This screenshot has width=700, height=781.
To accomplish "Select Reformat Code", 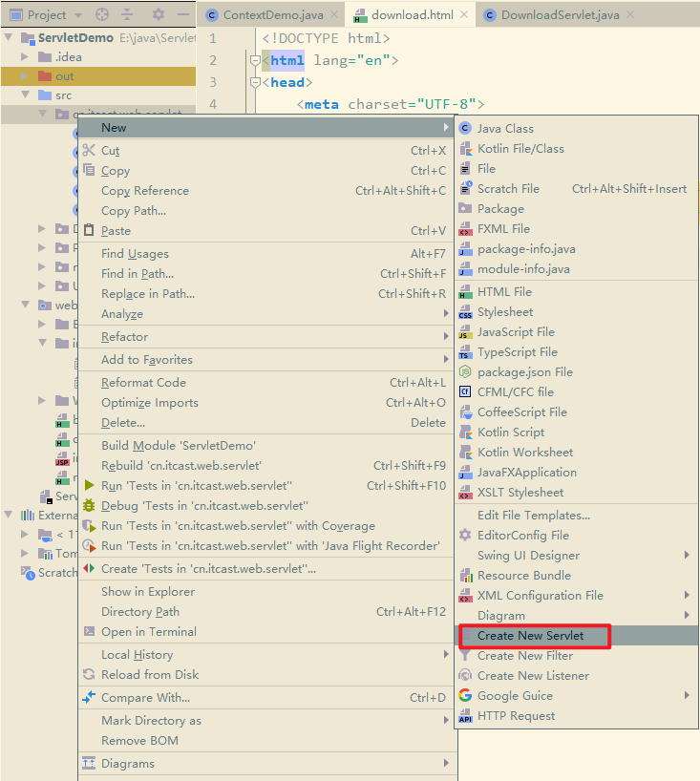I will coord(267,383).
